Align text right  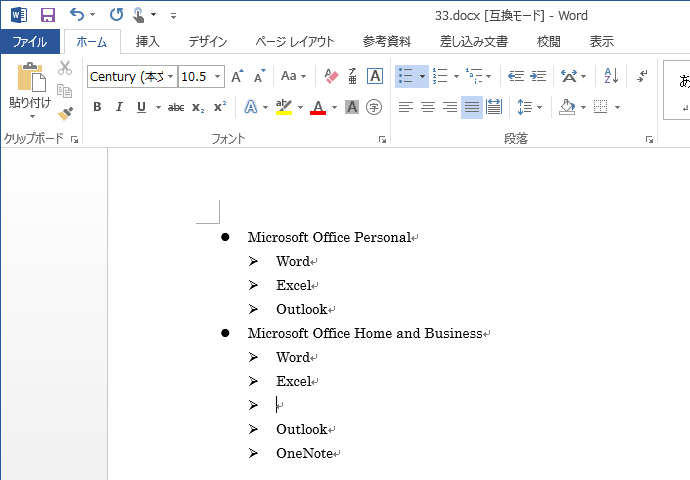coord(450,107)
